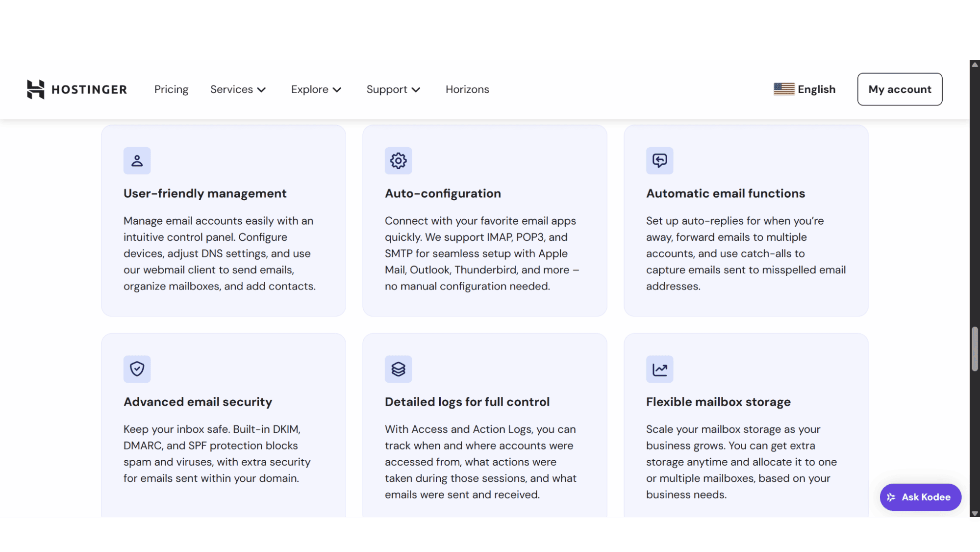Click the user-friendly management person icon

pos(137,160)
